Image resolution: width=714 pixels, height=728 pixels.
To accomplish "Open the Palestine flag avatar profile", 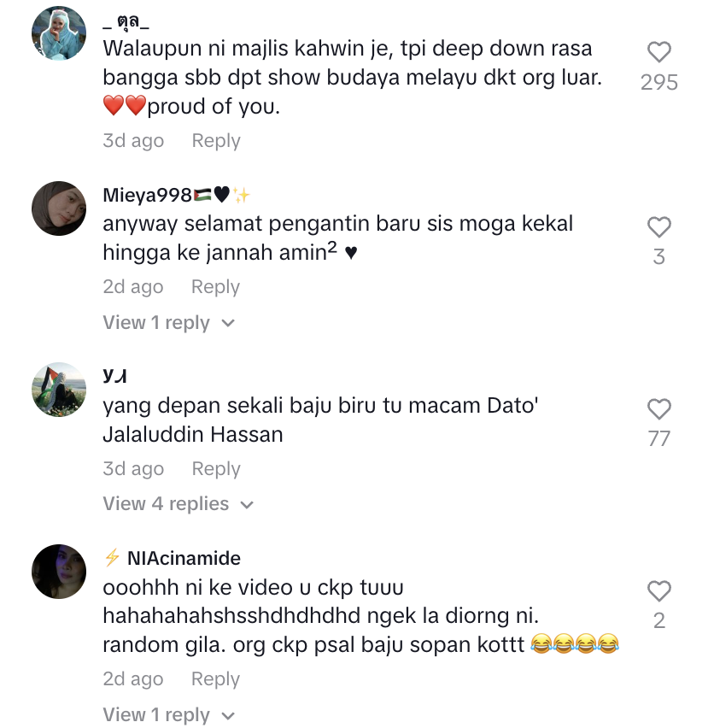I will (59, 390).
